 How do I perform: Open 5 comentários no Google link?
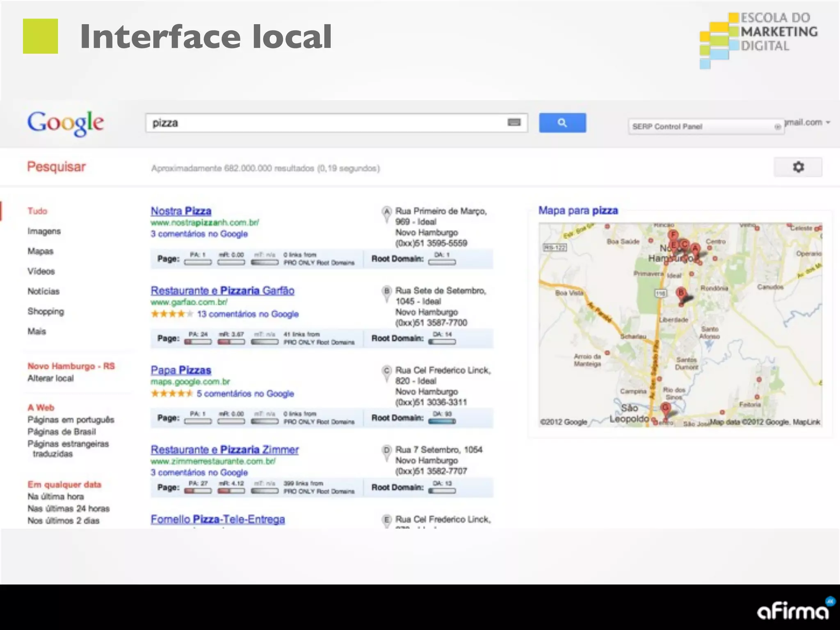point(245,394)
